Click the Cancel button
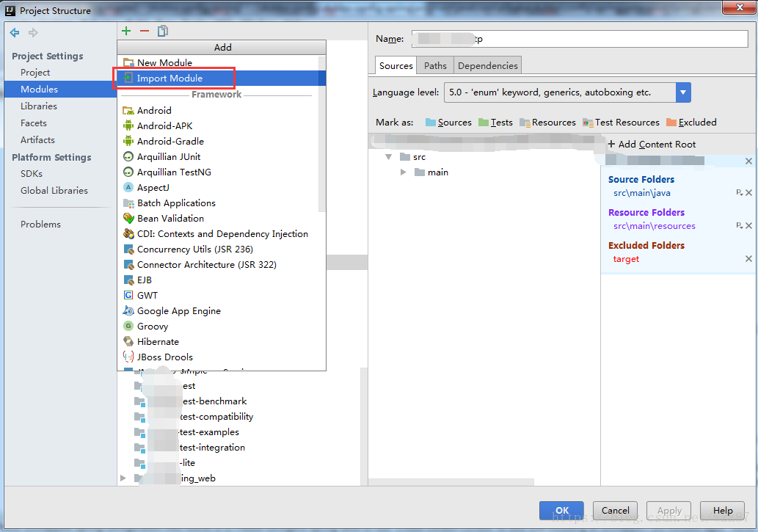758x532 pixels. [616, 511]
